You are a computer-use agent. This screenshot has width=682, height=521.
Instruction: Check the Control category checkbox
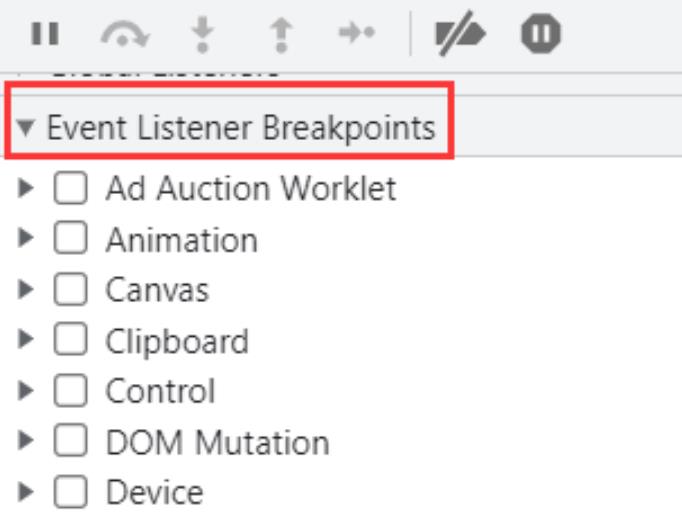click(70, 391)
